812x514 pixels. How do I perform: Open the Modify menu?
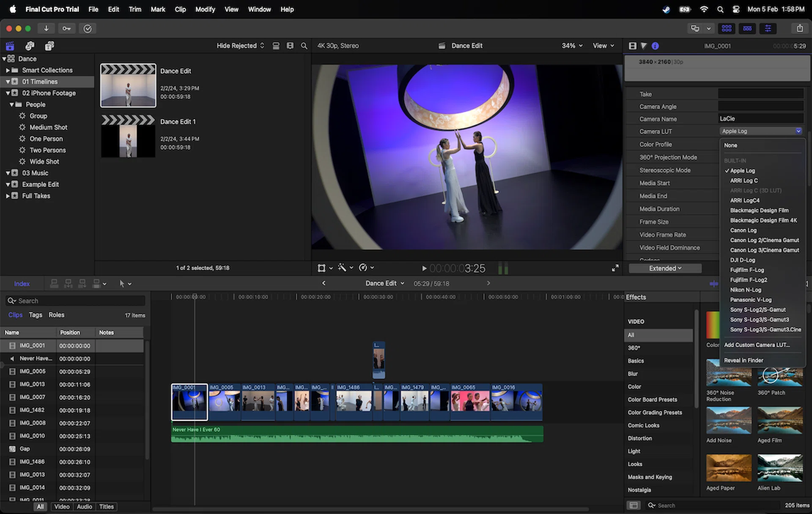coord(205,9)
